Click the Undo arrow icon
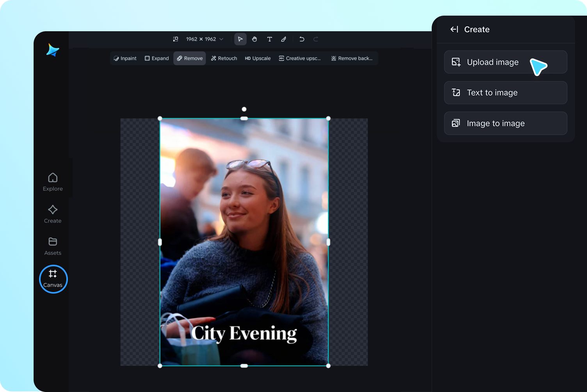 click(302, 39)
